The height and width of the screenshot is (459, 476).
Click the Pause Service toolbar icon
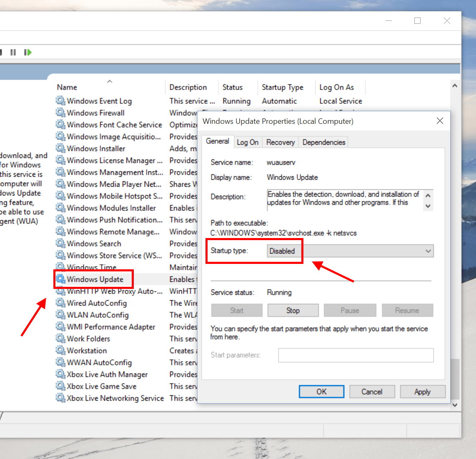tap(13, 53)
